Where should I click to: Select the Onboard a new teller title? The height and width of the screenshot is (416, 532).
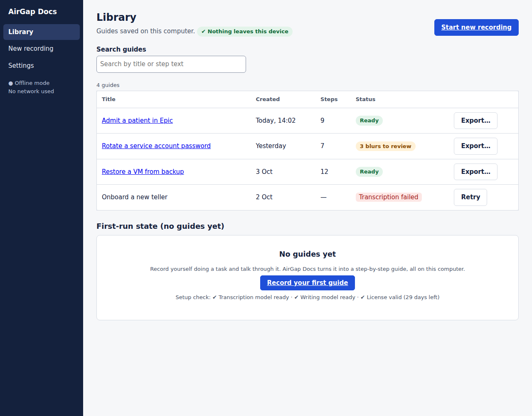pos(135,197)
